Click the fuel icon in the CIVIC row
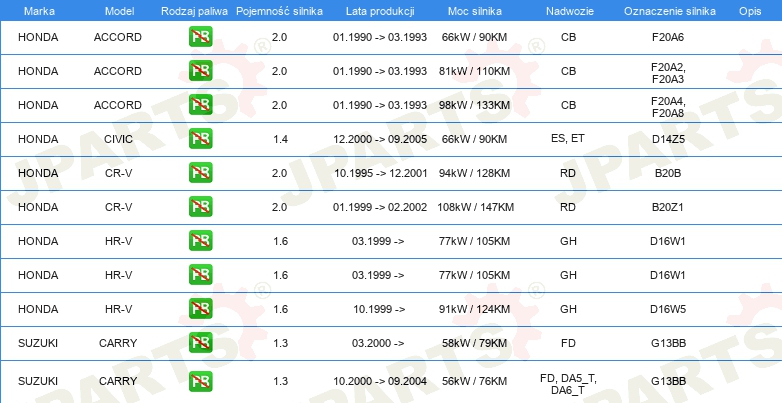 [200, 139]
